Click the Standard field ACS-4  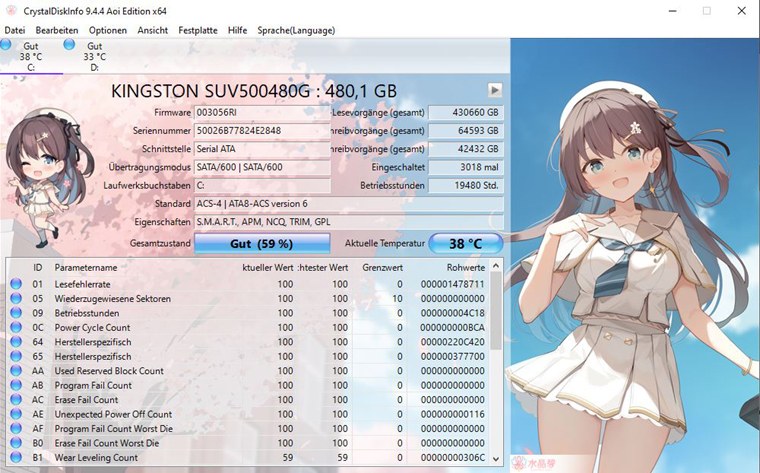[x=348, y=204]
